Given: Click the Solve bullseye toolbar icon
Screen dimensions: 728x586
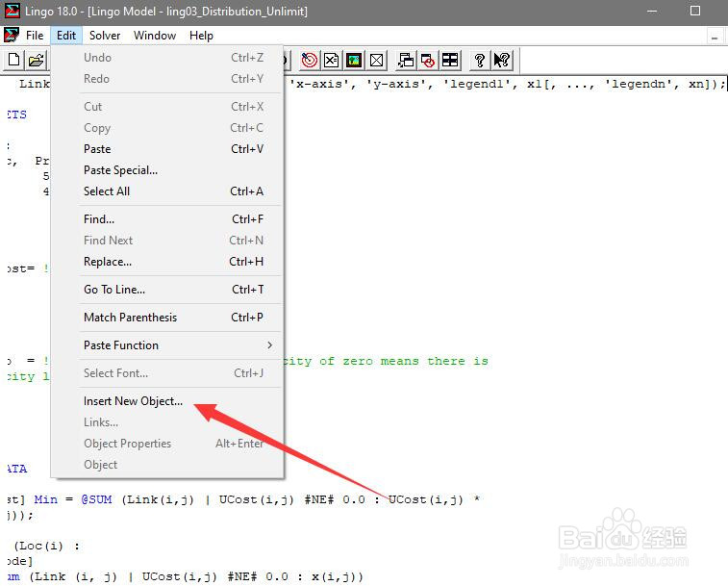Looking at the screenshot, I should (310, 60).
